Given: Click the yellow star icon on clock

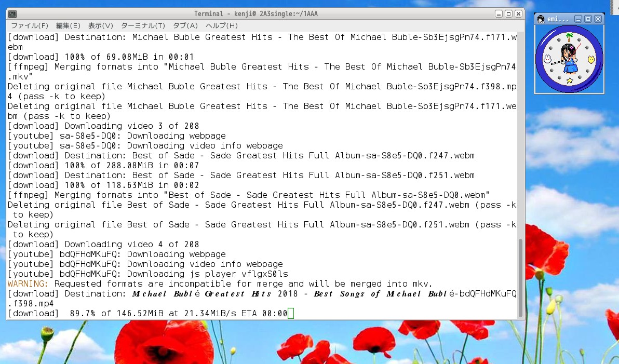Looking at the screenshot, I should pyautogui.click(x=569, y=81).
